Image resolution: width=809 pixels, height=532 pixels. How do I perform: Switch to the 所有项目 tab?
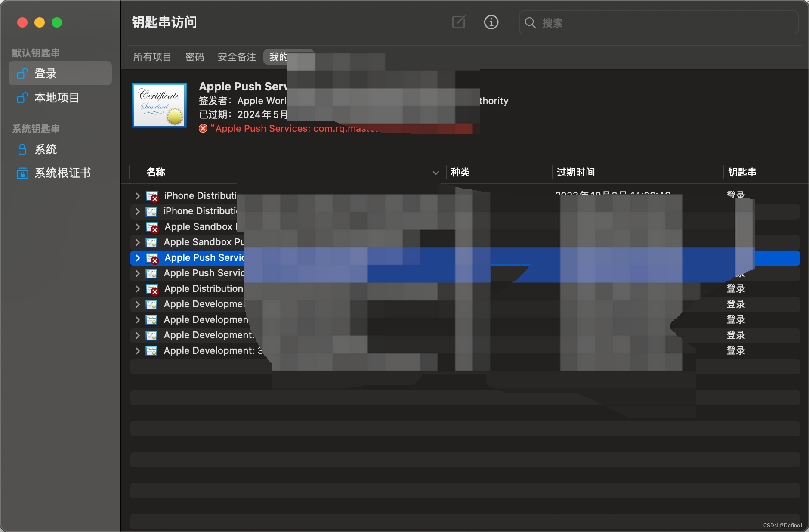[x=152, y=57]
